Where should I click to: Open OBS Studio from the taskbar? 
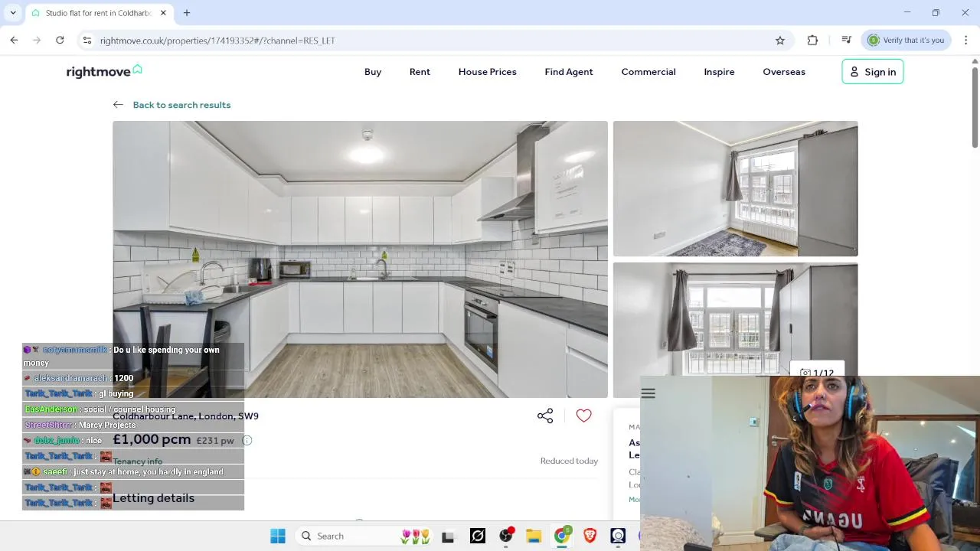pos(506,536)
